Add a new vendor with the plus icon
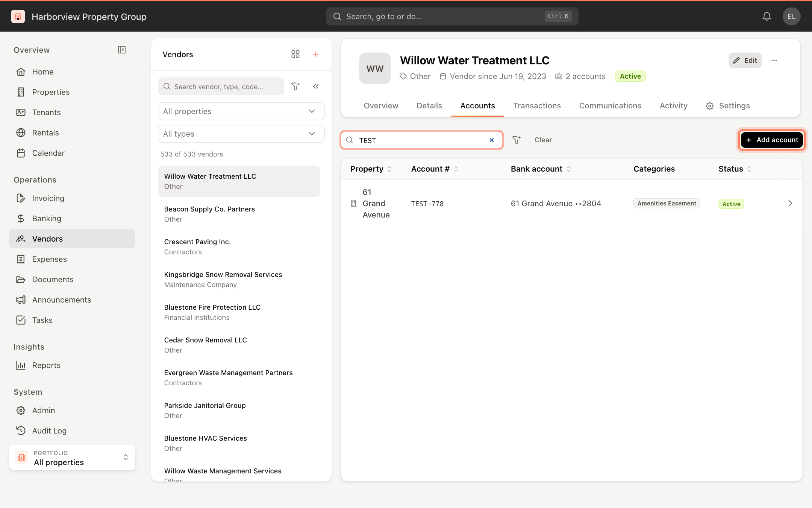 pos(316,55)
